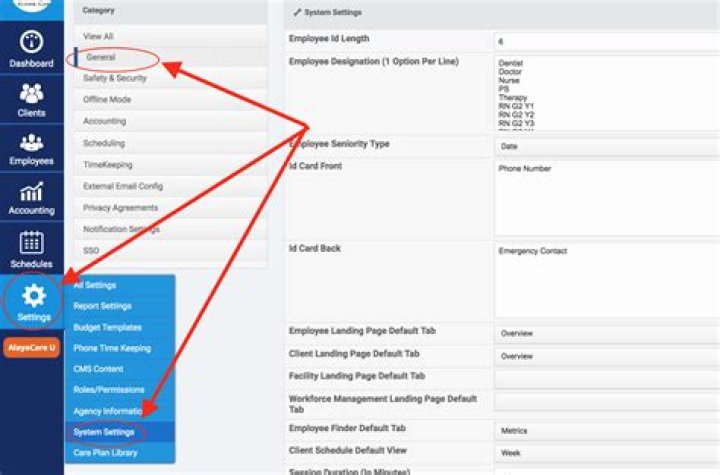Click the wrench icon beside System Settings
720x475 pixels.
pos(297,12)
